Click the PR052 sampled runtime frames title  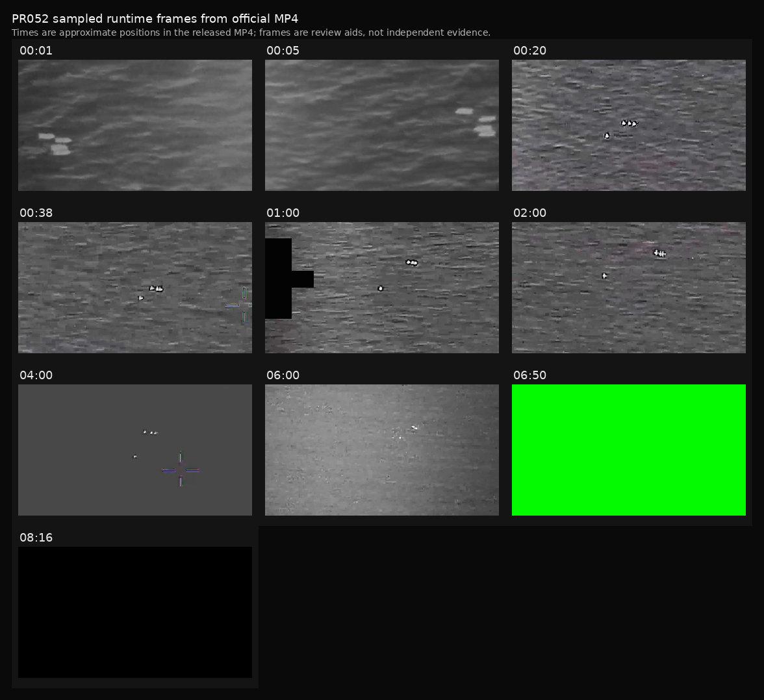[x=155, y=19]
